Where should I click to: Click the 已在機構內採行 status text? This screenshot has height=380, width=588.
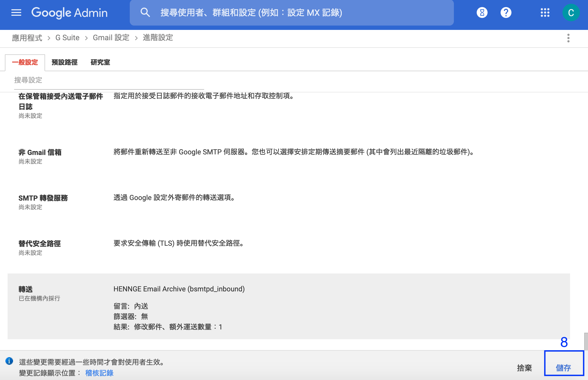pos(39,298)
